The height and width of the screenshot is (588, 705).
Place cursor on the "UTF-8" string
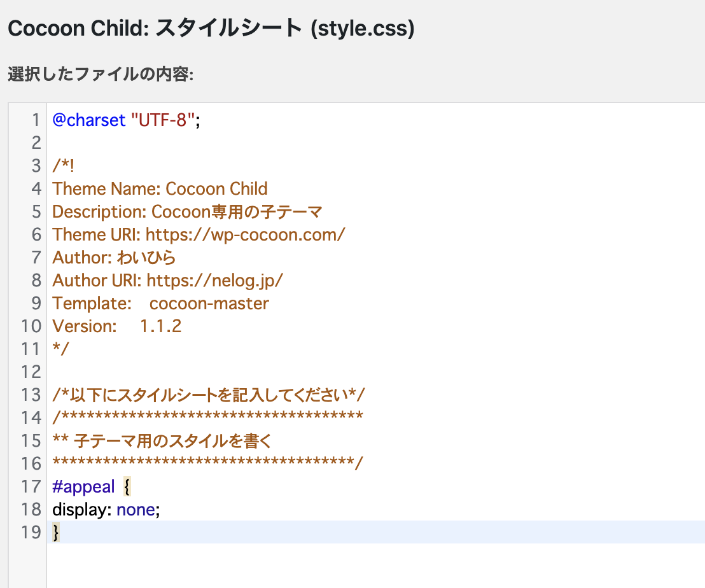coord(162,120)
